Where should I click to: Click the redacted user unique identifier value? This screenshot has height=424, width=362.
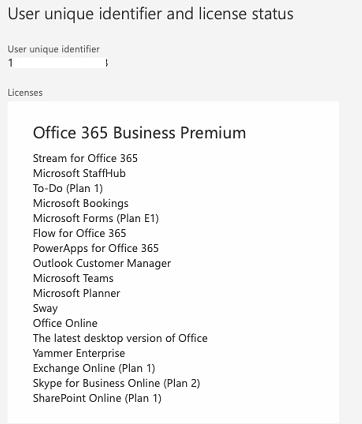58,63
